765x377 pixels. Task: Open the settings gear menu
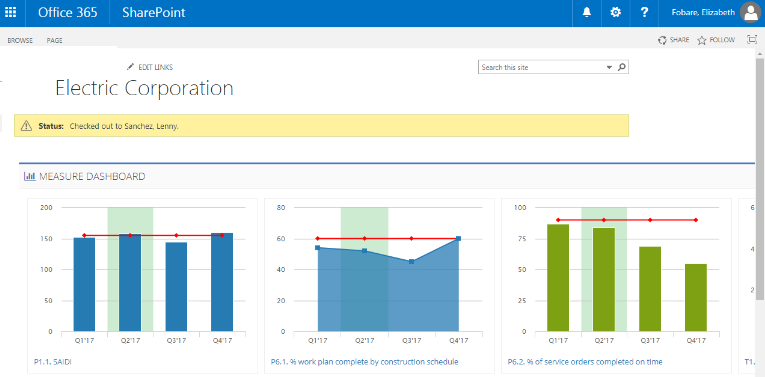[616, 13]
